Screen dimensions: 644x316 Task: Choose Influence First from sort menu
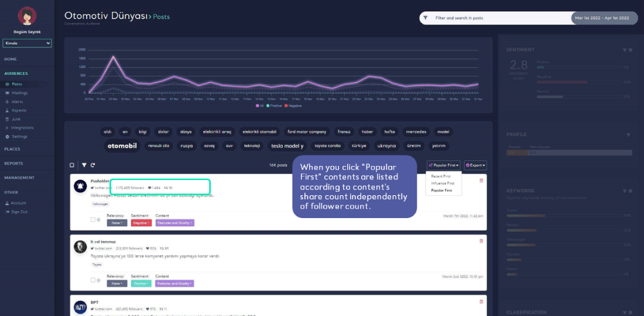click(x=443, y=184)
